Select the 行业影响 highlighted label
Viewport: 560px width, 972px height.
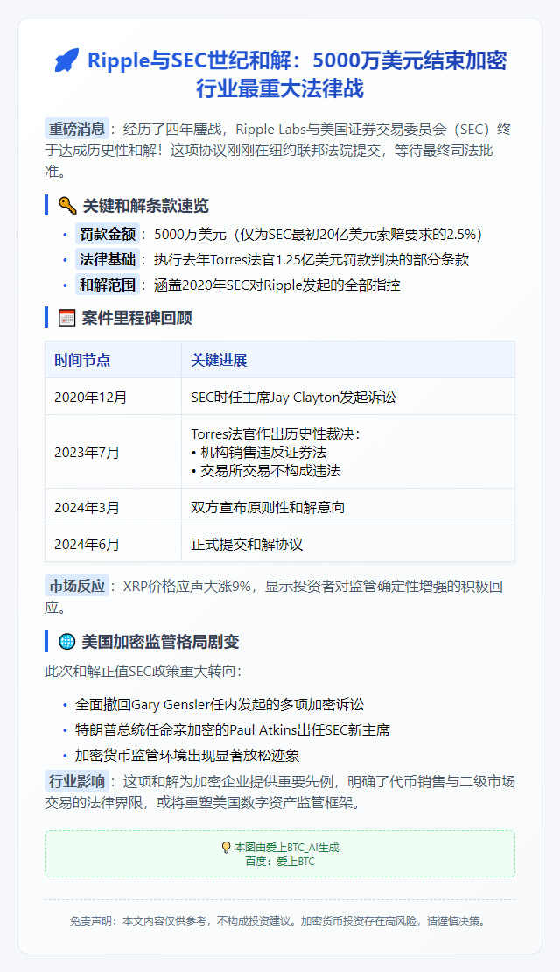[77, 781]
